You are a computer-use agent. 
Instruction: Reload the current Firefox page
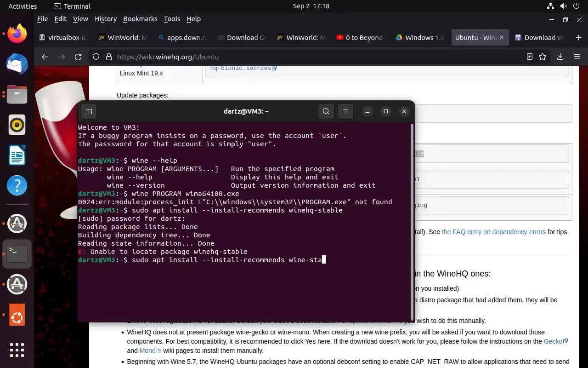78,57
